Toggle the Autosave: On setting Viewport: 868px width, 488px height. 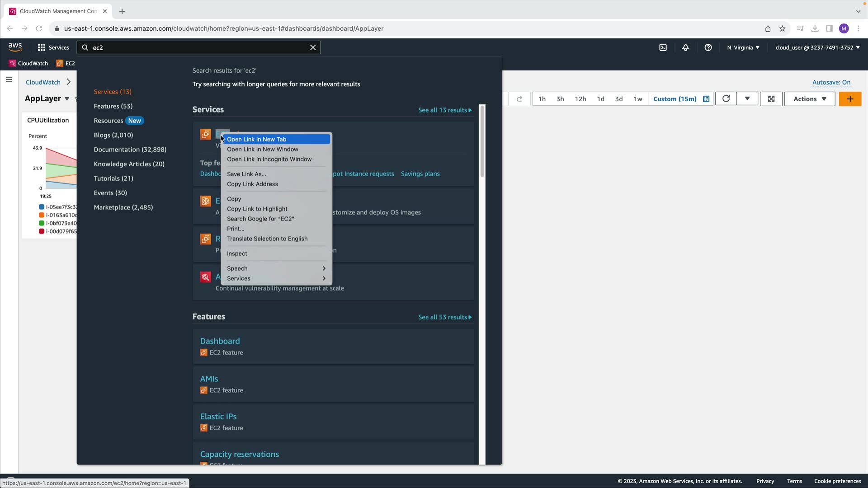coord(831,82)
